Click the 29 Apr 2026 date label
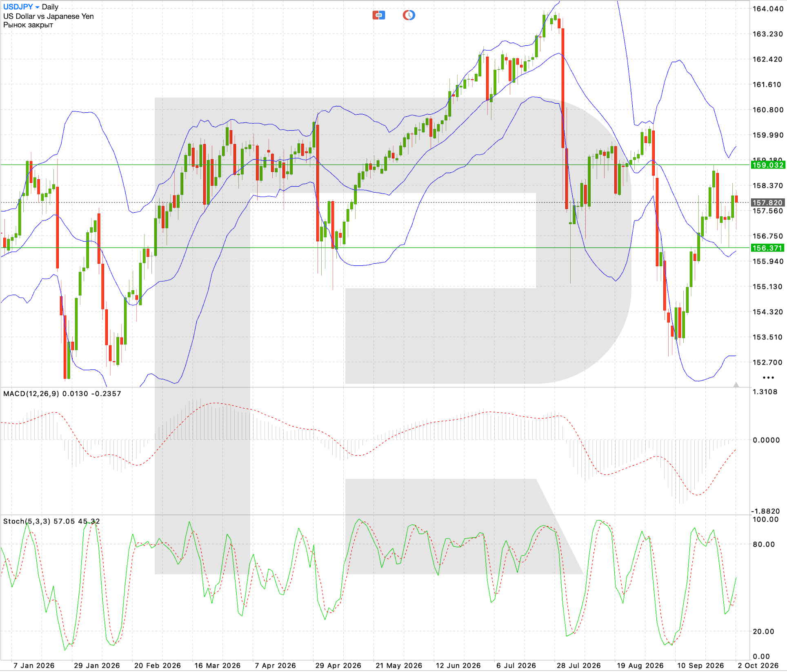787x672 pixels. (x=338, y=665)
